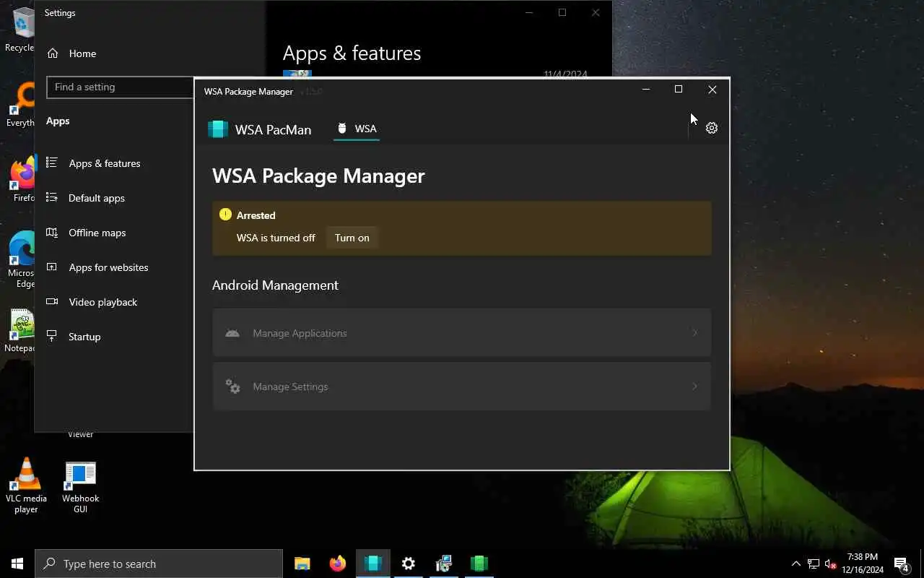Open Firefox from the taskbar

point(337,564)
